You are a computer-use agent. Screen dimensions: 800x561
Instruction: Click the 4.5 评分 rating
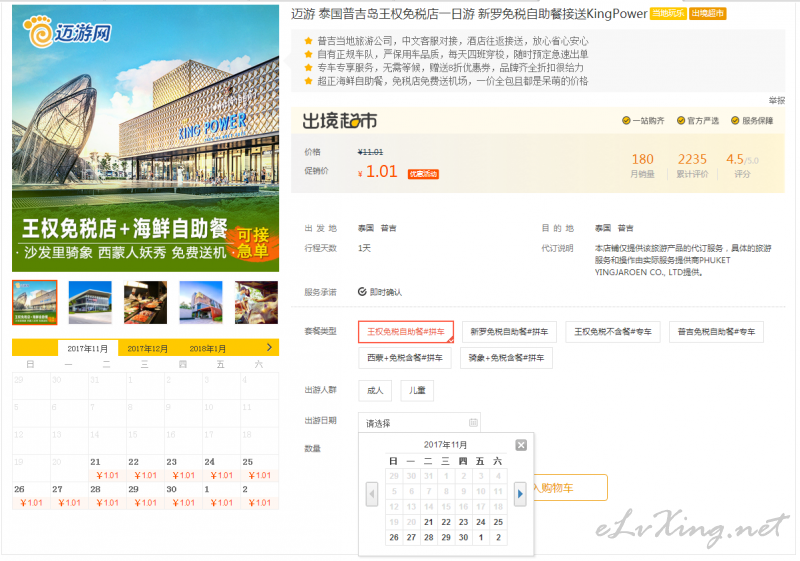[x=742, y=165]
